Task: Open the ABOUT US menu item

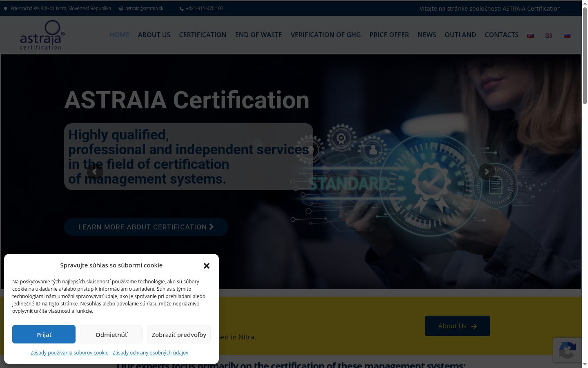Action: click(x=154, y=35)
